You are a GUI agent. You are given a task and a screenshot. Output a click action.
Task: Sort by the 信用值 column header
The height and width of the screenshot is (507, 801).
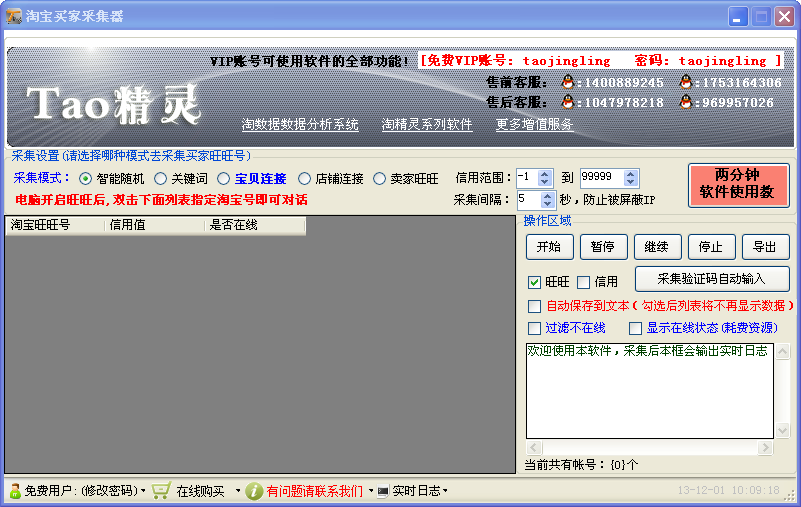(155, 225)
